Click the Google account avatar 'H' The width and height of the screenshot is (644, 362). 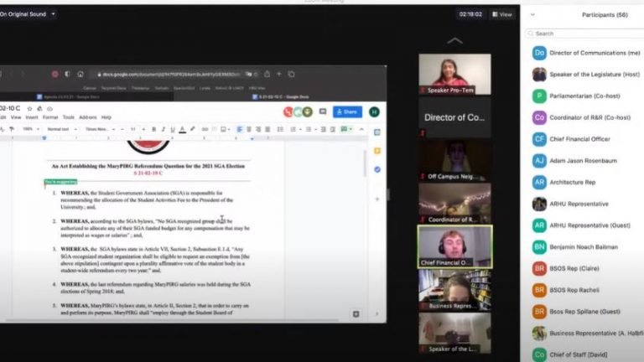point(374,111)
